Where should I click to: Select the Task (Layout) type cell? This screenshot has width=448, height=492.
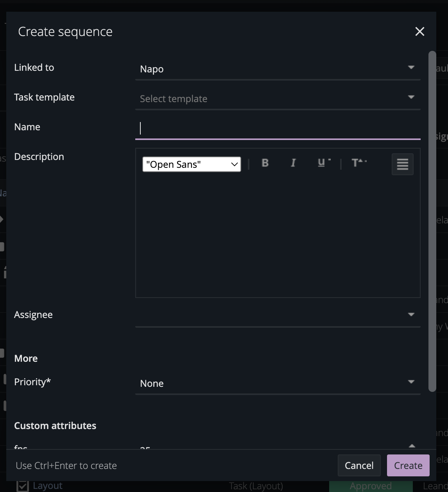[256, 486]
